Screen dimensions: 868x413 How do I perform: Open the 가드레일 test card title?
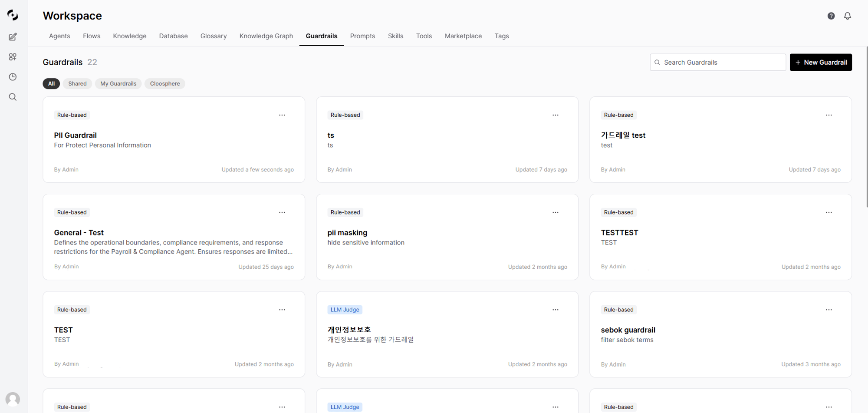(x=623, y=135)
